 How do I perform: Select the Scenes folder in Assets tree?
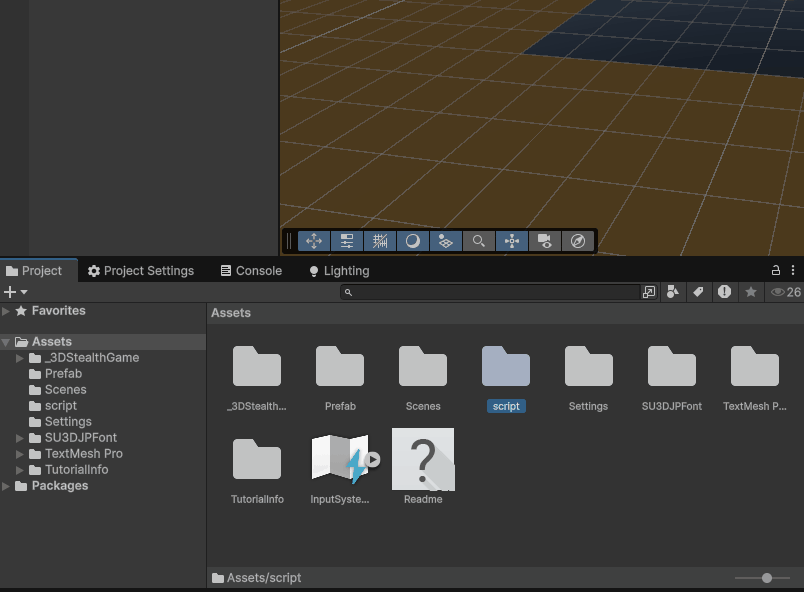point(65,390)
